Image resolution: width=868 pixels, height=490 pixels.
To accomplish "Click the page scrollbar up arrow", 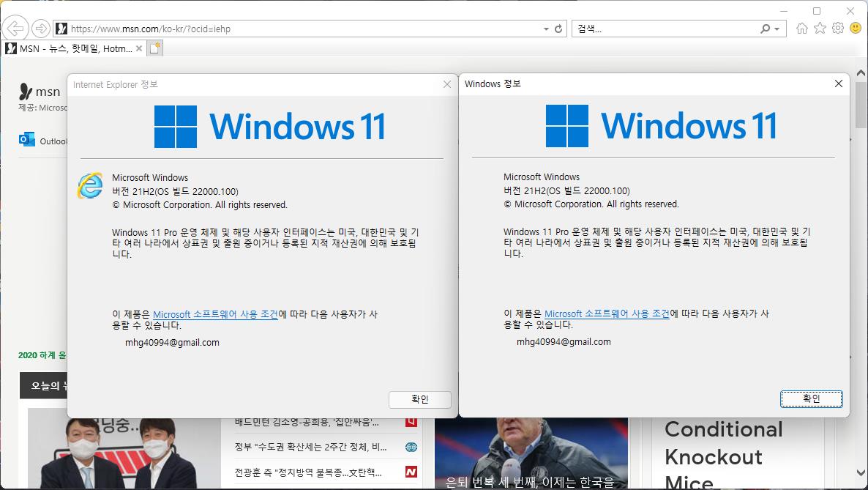I will click(x=861, y=73).
